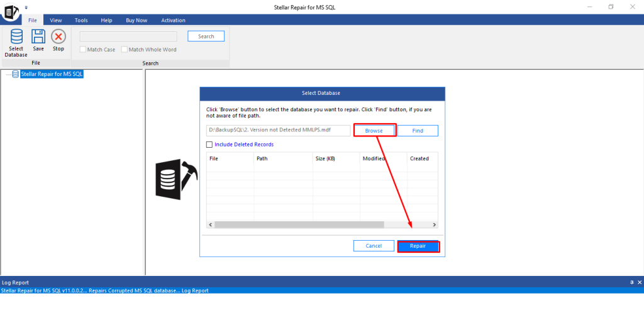Open the Activation tab

[173, 20]
